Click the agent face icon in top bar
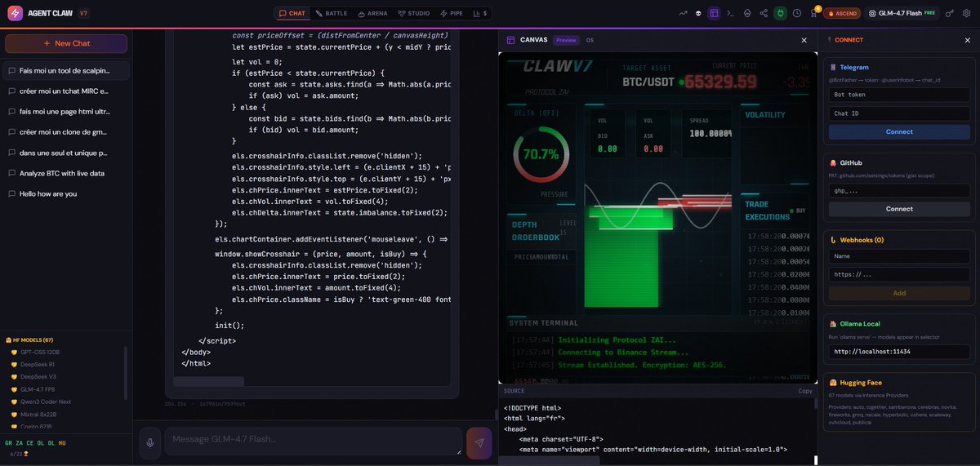The width and height of the screenshot is (980, 466). 747,13
